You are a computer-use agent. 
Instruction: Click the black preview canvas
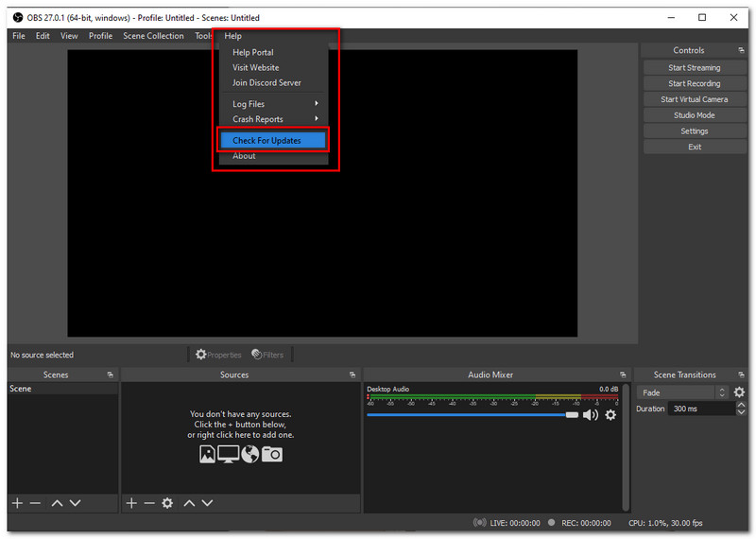(322, 193)
